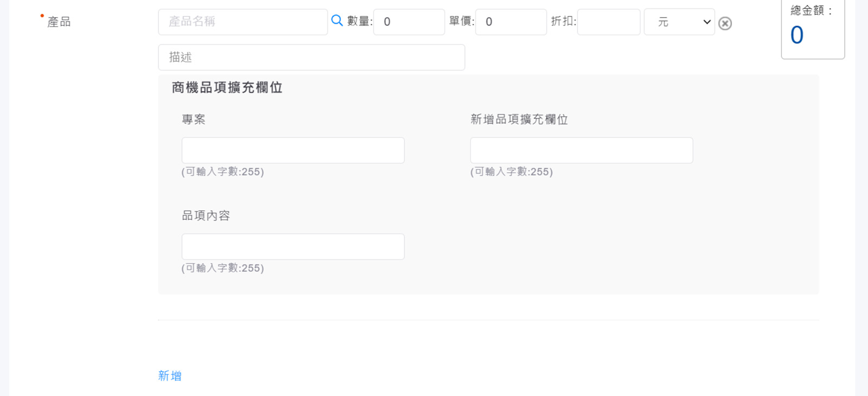Viewport: 868px width, 396px height.
Task: Click the character limit hint under 專案
Action: tap(222, 172)
